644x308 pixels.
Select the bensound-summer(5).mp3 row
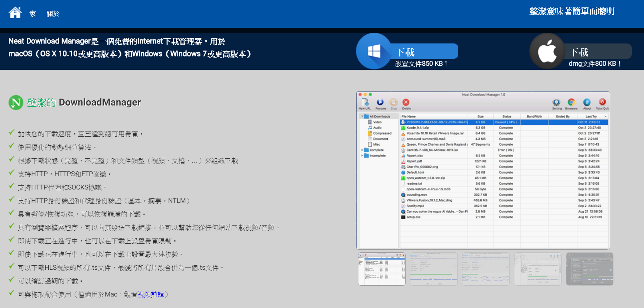pos(504,139)
